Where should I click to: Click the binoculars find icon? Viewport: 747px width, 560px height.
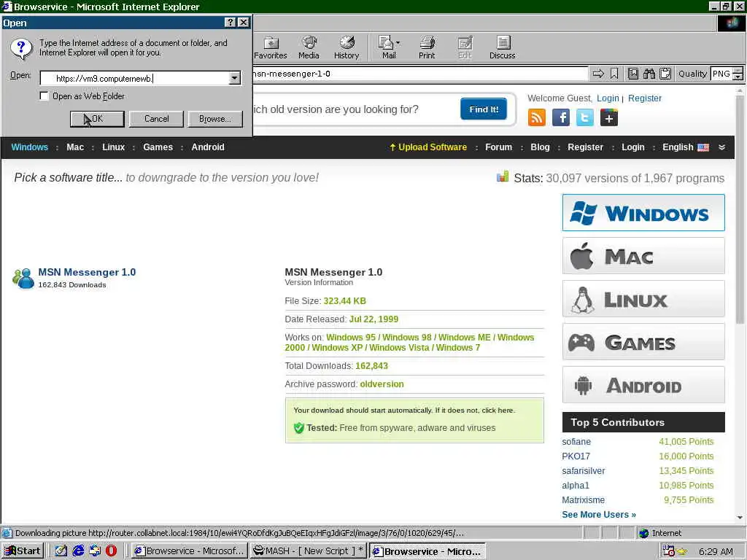tap(649, 74)
